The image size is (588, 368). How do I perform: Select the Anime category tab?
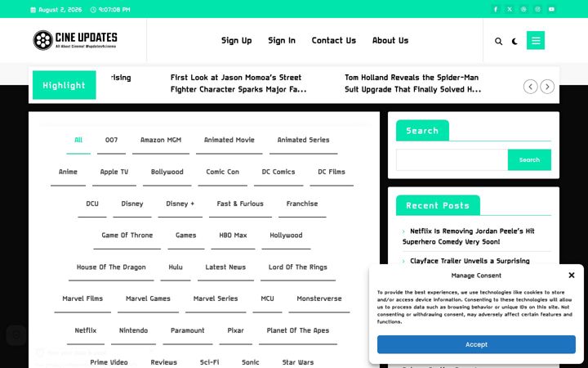[68, 172]
